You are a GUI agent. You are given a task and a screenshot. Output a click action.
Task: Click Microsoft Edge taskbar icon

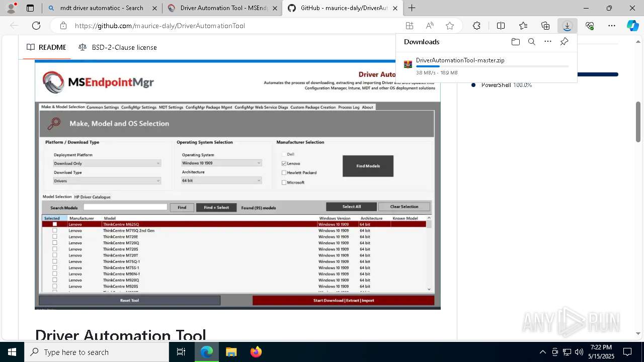(207, 352)
